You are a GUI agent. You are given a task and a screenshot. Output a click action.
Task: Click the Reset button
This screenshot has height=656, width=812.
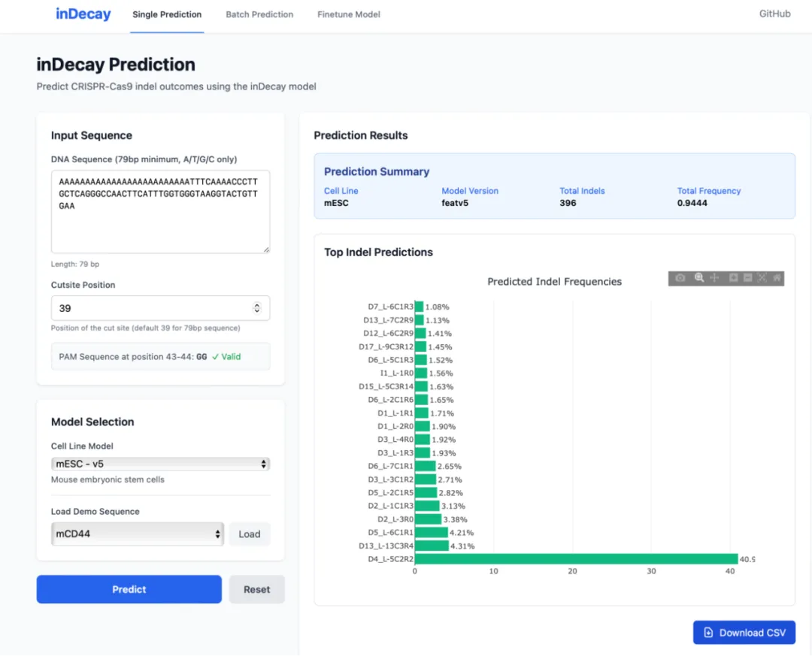[257, 589]
